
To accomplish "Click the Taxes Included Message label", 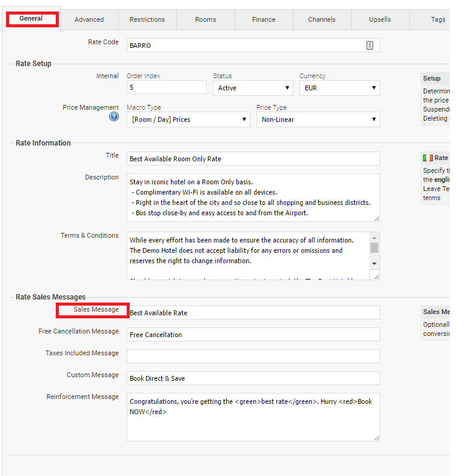I will click(82, 353).
